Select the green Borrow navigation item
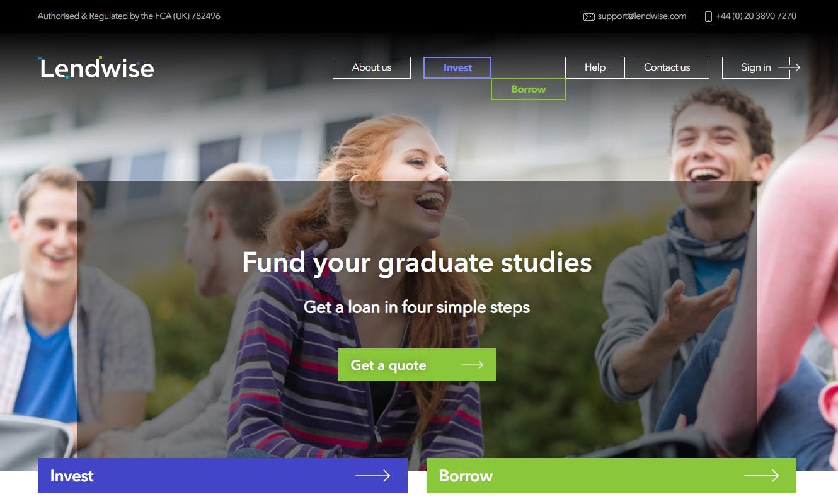Viewport: 838px width, 504px height. (528, 89)
